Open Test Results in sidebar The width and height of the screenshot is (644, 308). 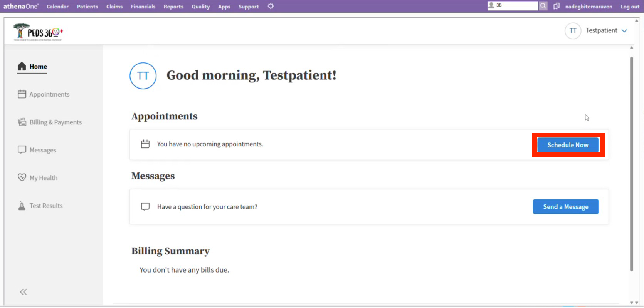(46, 206)
